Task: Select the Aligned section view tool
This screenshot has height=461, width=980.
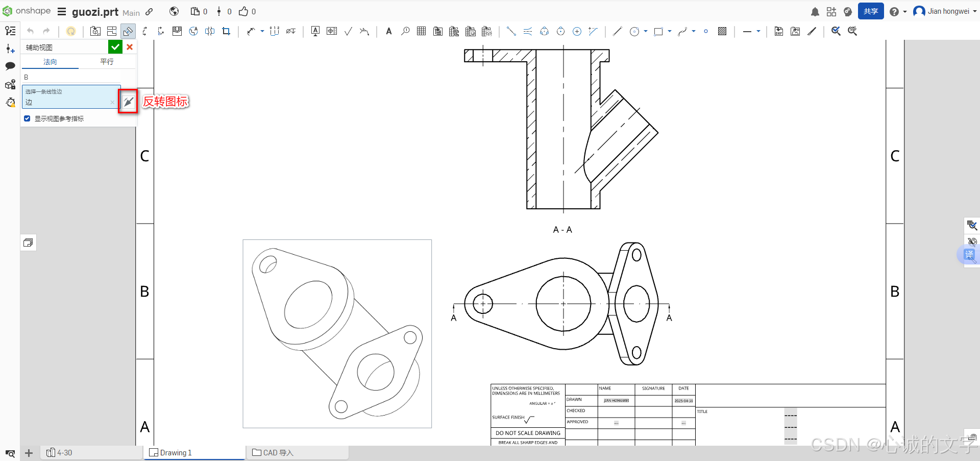Action: [x=161, y=31]
